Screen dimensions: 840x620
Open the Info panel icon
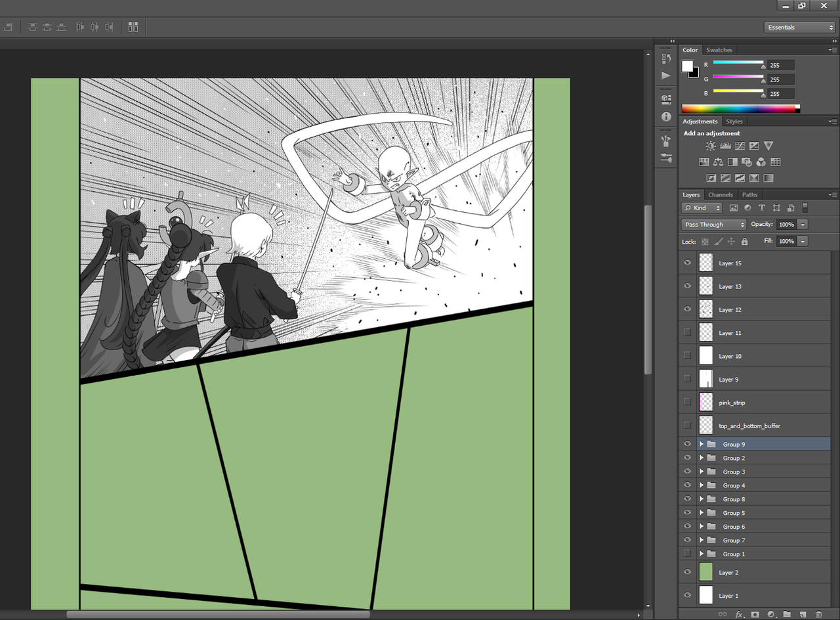pos(666,117)
